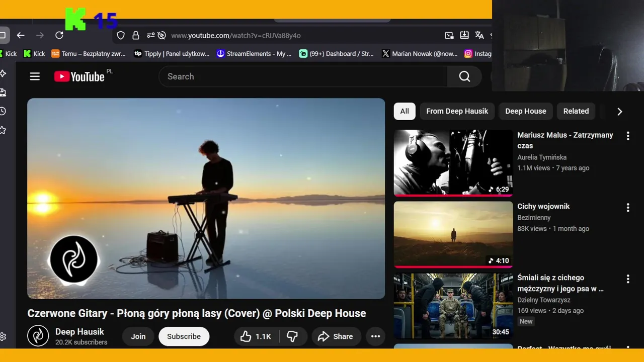Click the magnifying glass search button
The width and height of the screenshot is (644, 362).
[x=464, y=76]
